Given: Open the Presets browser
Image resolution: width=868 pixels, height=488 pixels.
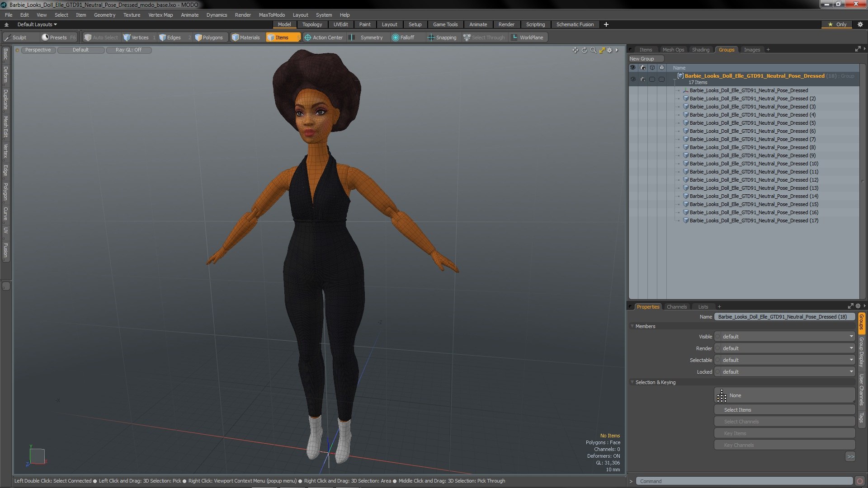Looking at the screenshot, I should [x=58, y=38].
